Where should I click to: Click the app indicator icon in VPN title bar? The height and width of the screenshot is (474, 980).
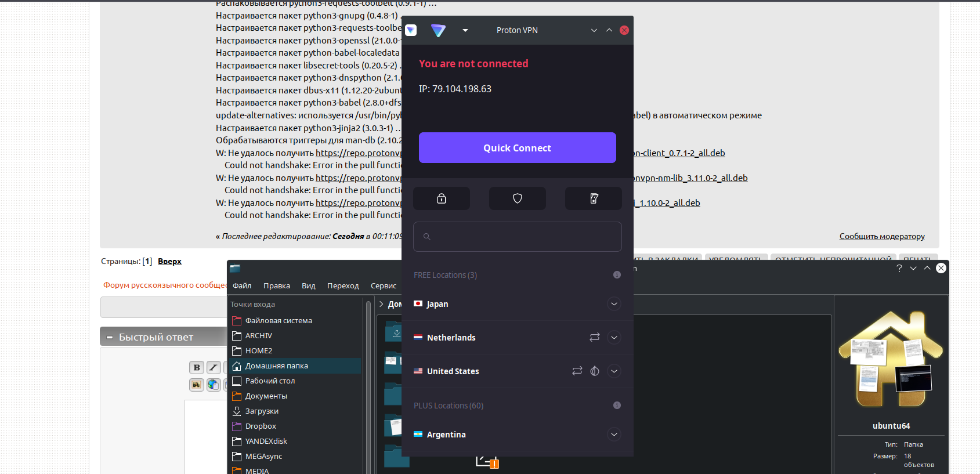[411, 30]
